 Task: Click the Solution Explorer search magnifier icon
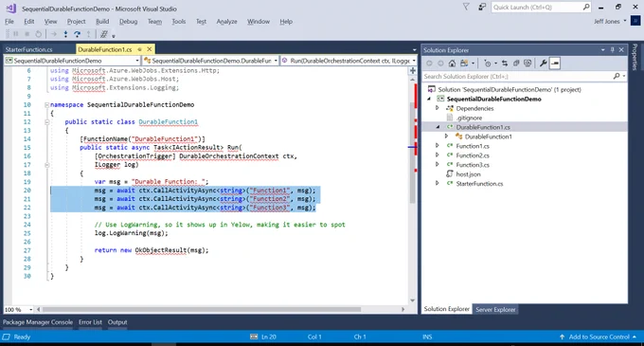(617, 77)
